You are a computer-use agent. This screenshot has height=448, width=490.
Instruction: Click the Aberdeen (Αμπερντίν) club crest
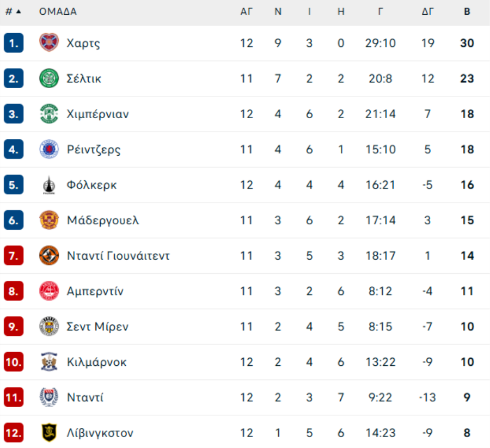pyautogui.click(x=49, y=291)
